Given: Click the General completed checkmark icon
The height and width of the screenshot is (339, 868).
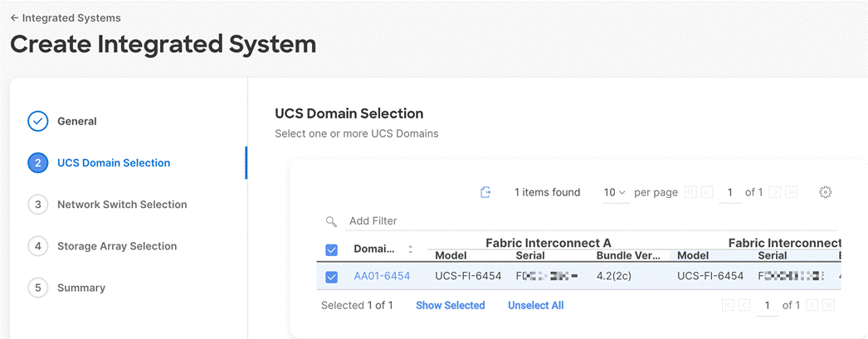Looking at the screenshot, I should [x=38, y=121].
